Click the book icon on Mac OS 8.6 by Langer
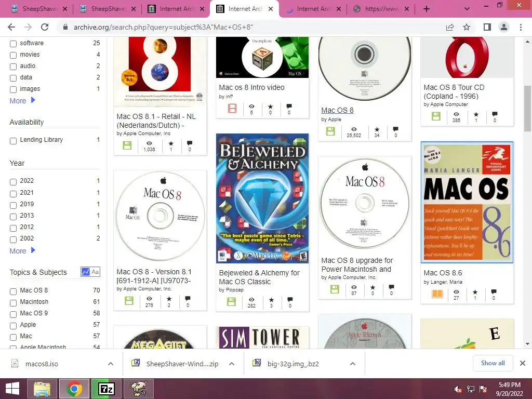The image size is (532, 399). tap(437, 294)
